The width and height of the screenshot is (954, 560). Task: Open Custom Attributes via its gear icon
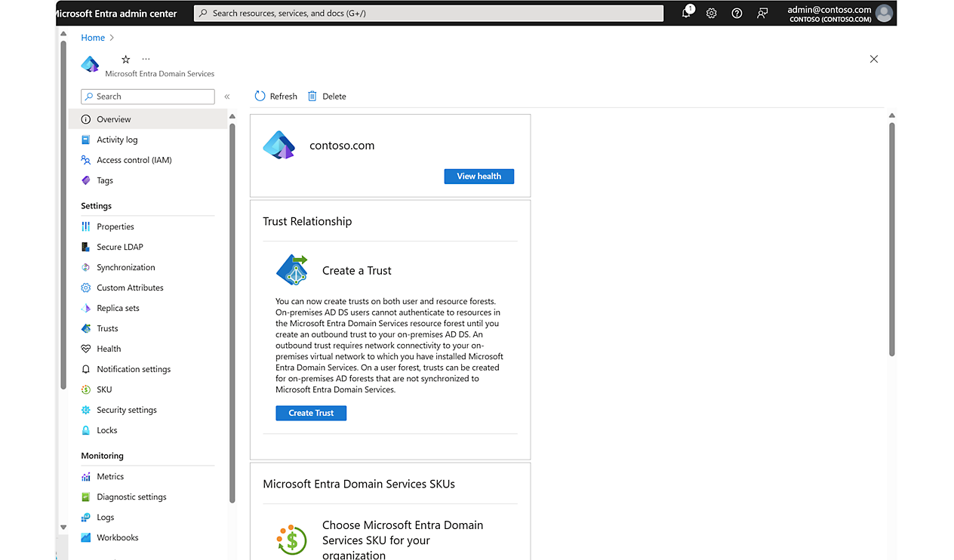(86, 288)
